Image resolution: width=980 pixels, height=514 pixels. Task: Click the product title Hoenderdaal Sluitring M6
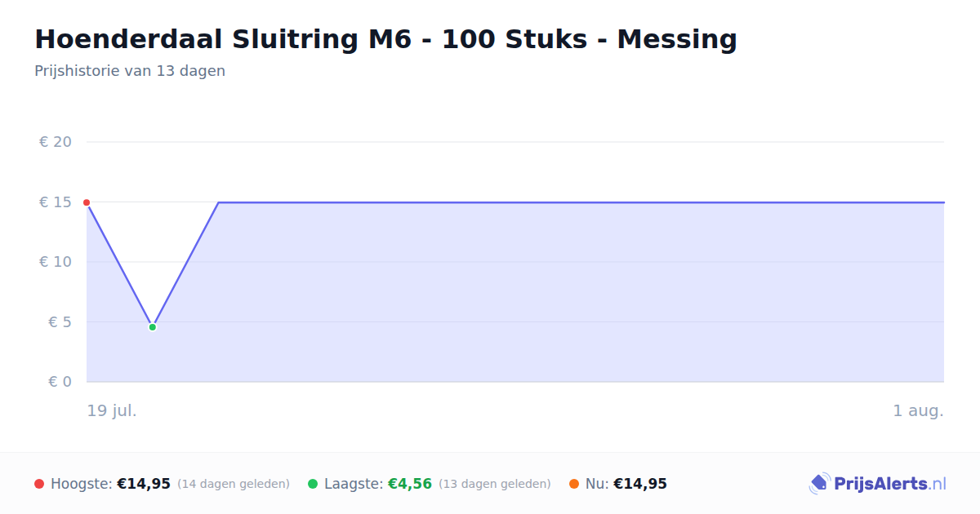pos(385,39)
